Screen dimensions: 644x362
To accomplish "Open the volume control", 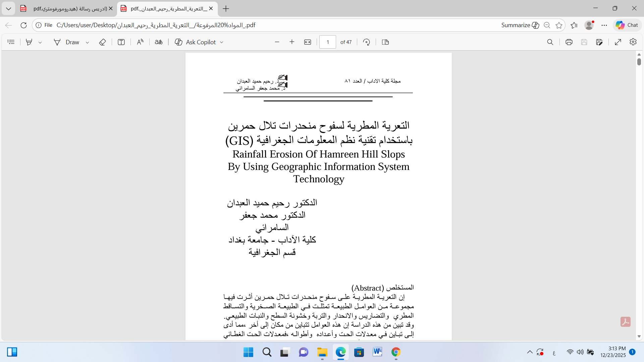I will pos(580,352).
